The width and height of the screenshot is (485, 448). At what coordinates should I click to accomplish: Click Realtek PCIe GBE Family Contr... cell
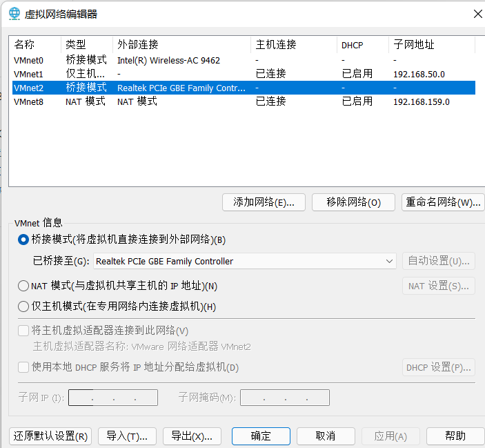point(181,88)
